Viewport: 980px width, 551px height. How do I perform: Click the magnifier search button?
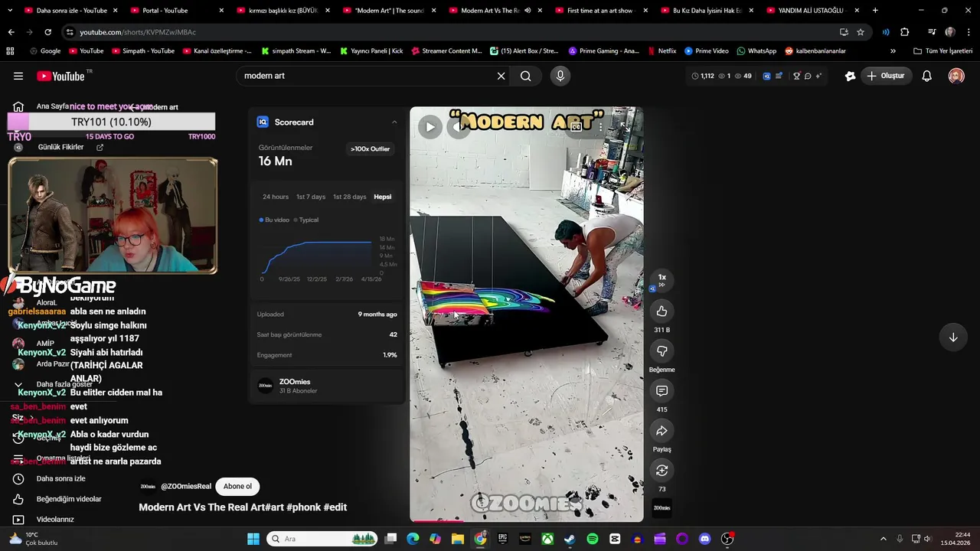[x=526, y=76]
